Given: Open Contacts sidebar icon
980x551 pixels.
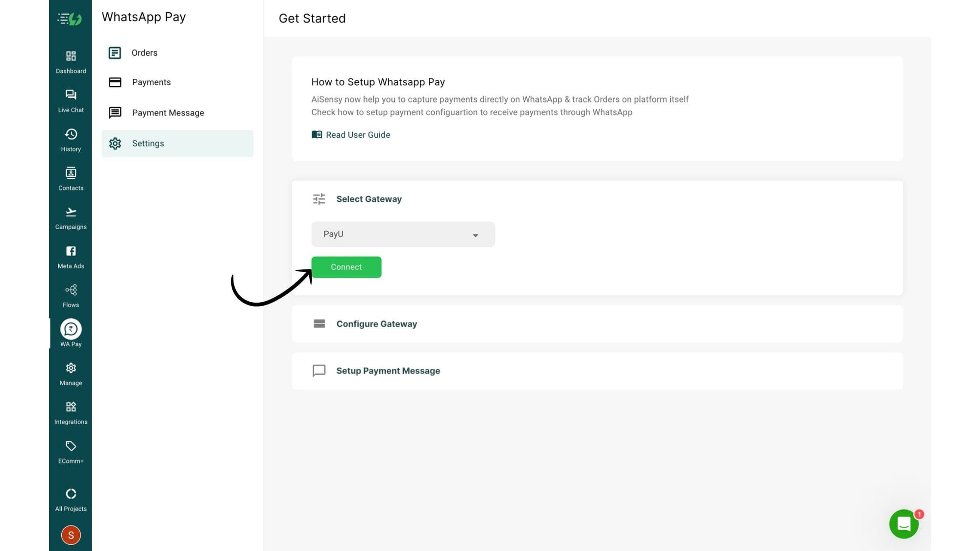Looking at the screenshot, I should coord(71,179).
